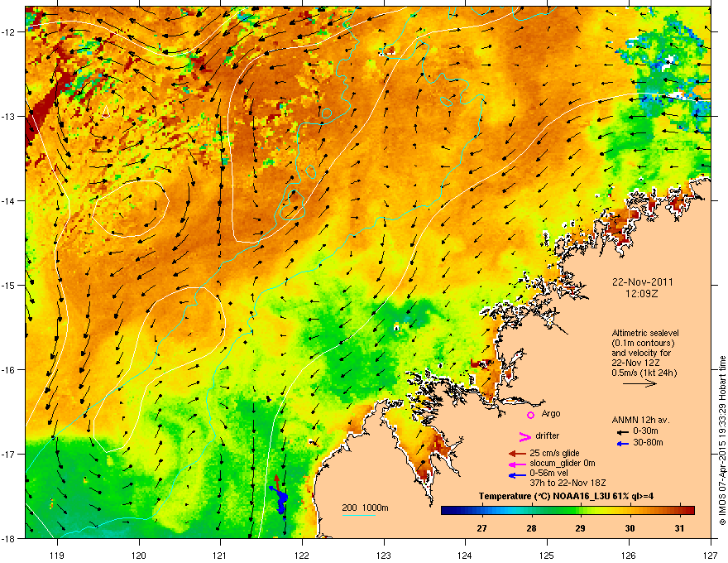This screenshot has height=563, width=728.
Task: Click the longitude axis label 120
Action: [x=139, y=555]
